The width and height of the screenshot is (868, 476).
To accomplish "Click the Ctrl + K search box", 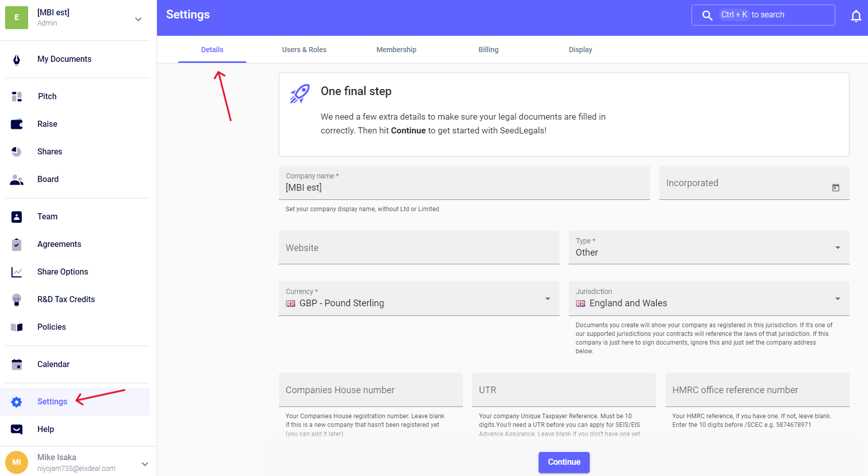I will [x=763, y=15].
